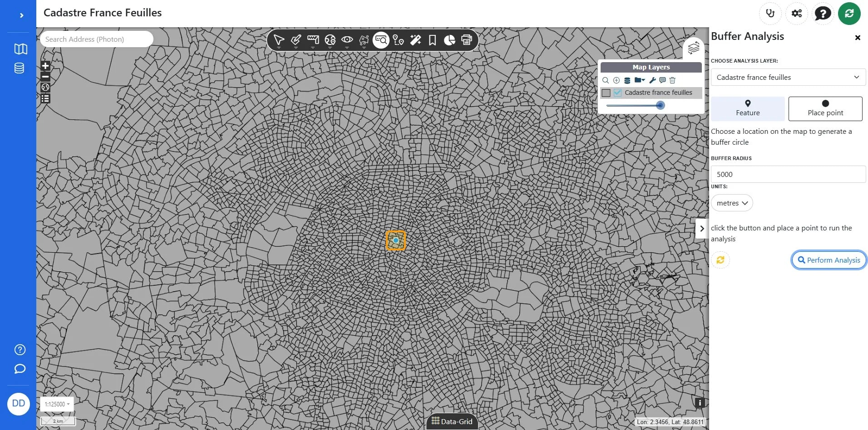Click the Buffer Radius input field
The image size is (868, 430).
click(788, 174)
